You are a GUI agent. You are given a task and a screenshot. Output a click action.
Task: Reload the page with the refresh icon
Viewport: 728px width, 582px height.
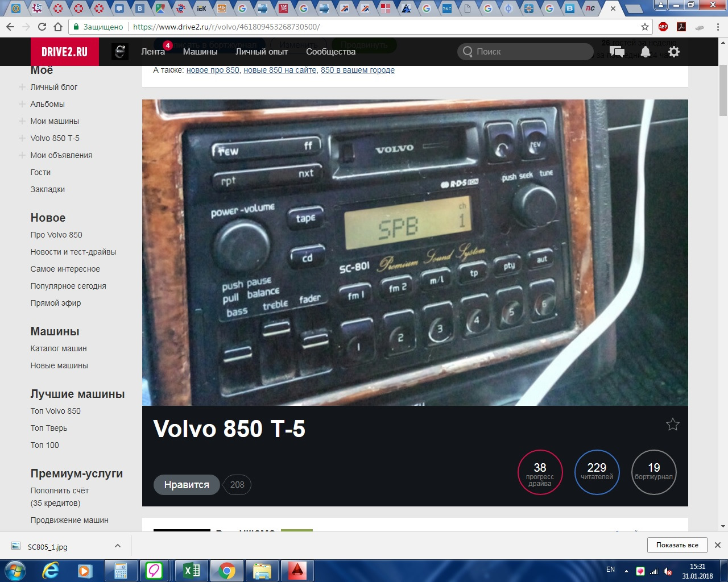(x=42, y=27)
